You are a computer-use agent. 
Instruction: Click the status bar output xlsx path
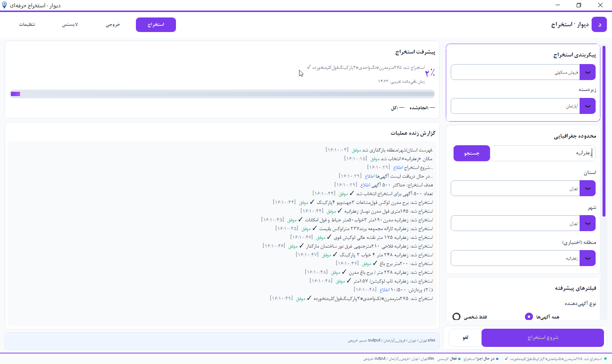coord(399,359)
